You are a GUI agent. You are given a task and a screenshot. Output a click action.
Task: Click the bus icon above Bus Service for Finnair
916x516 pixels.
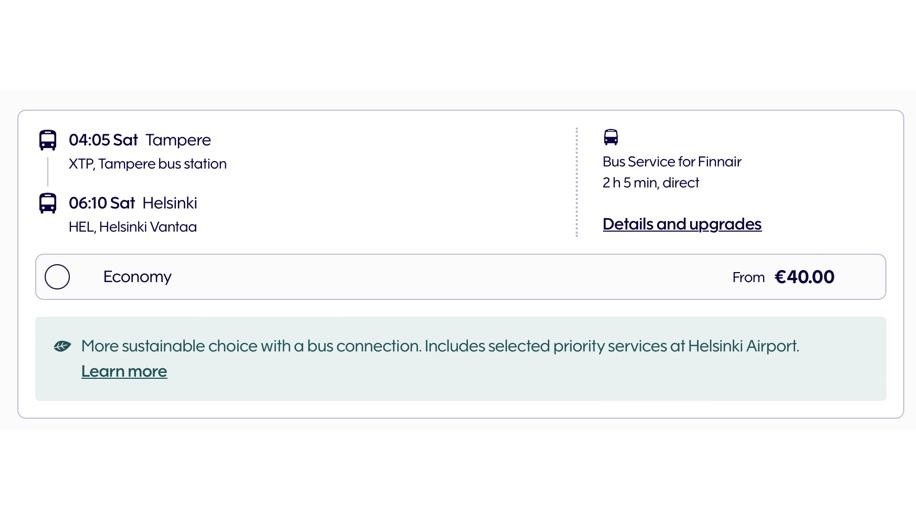tap(611, 137)
